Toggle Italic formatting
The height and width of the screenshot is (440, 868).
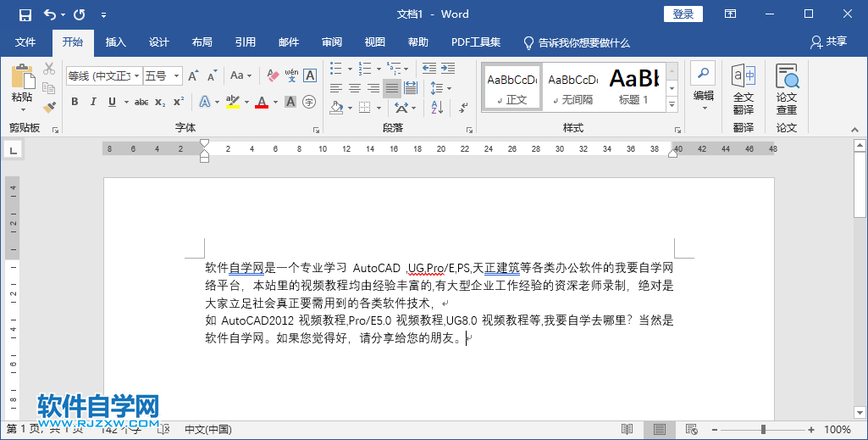click(93, 103)
